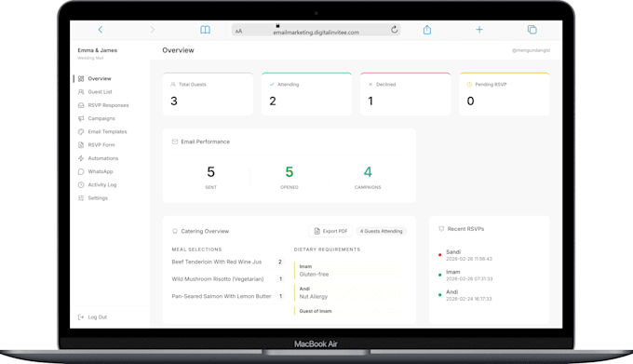Click the Andi Nut Allergy dietary entry
633x364 pixels.
[x=348, y=292]
